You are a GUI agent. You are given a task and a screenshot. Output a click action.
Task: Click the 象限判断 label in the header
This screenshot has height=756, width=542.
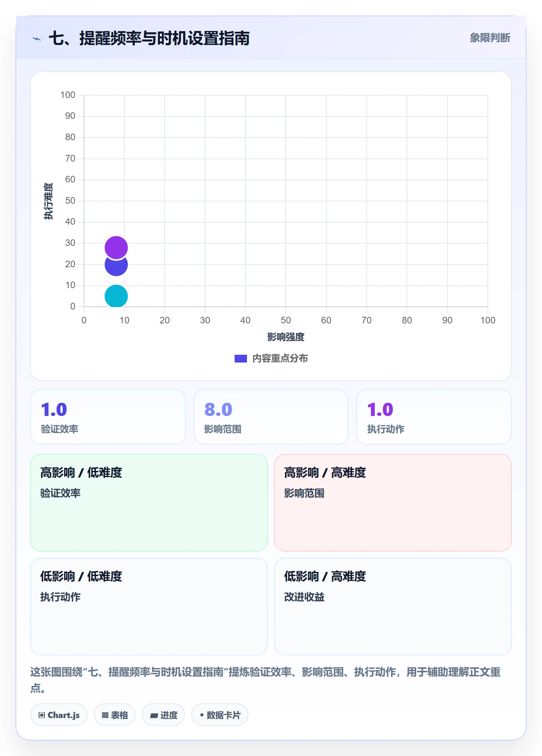[490, 38]
